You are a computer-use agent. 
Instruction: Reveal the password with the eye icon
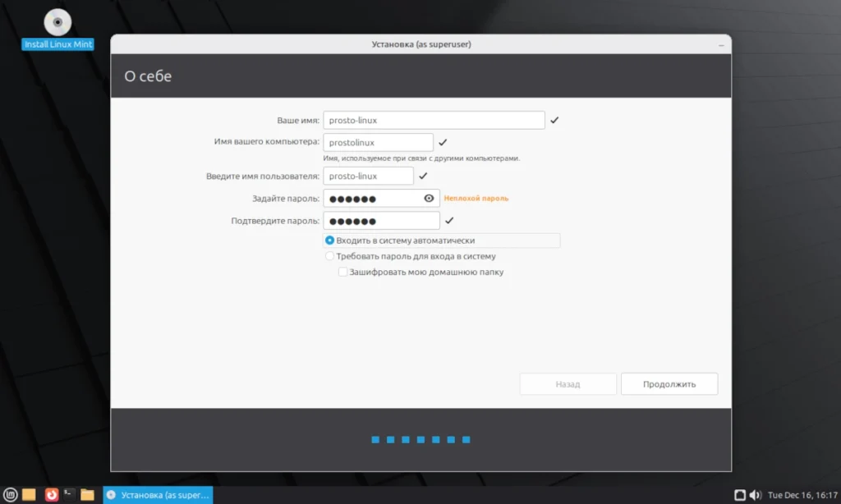429,199
